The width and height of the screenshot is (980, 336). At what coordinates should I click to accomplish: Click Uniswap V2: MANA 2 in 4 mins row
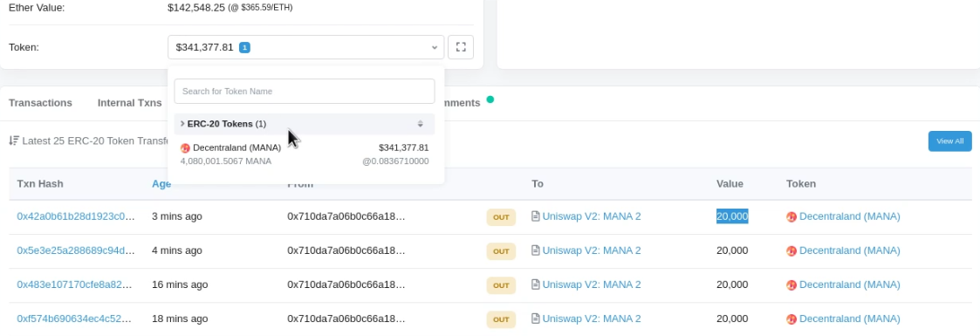point(592,250)
